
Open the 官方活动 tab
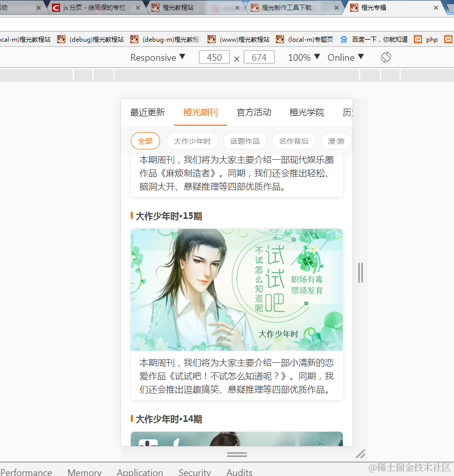[254, 112]
